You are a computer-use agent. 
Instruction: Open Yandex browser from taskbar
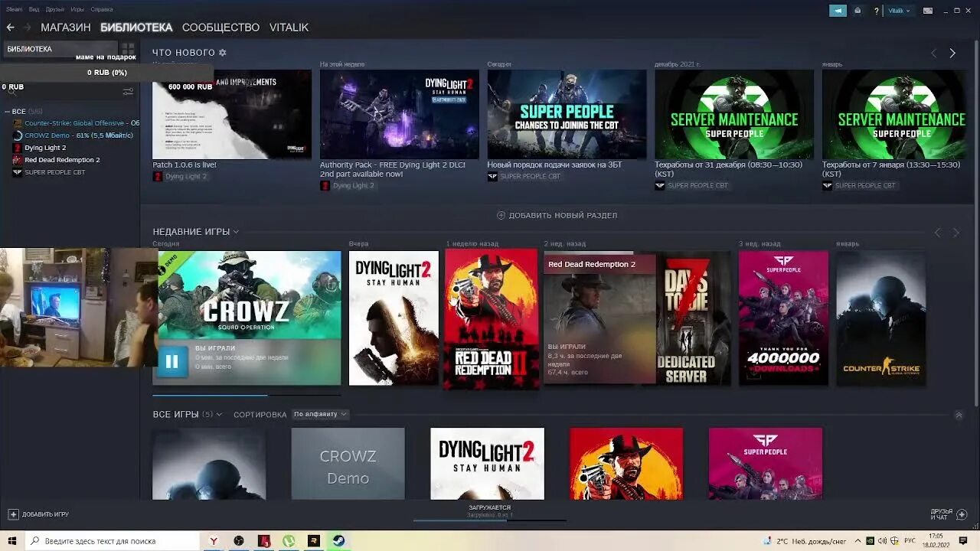214,541
